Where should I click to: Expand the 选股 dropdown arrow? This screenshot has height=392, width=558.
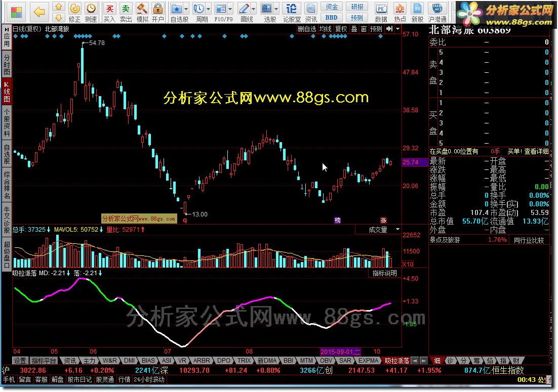point(276,9)
